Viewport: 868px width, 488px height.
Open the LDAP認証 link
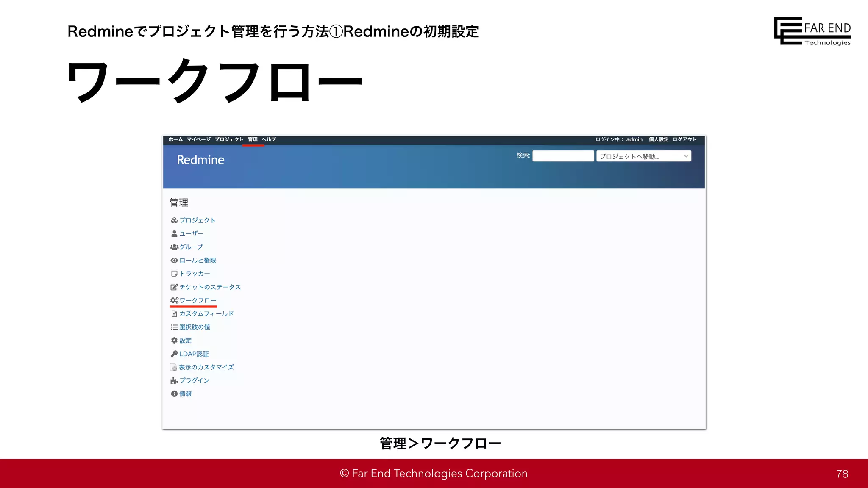tap(194, 354)
